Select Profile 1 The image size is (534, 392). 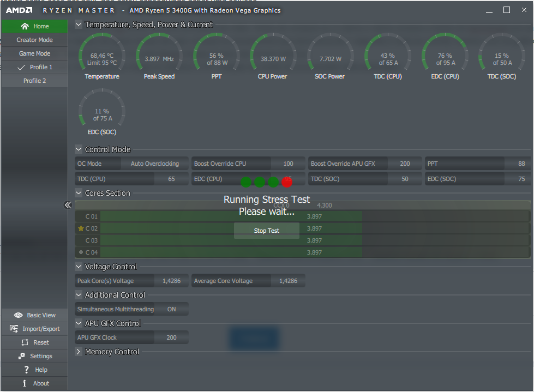34,67
